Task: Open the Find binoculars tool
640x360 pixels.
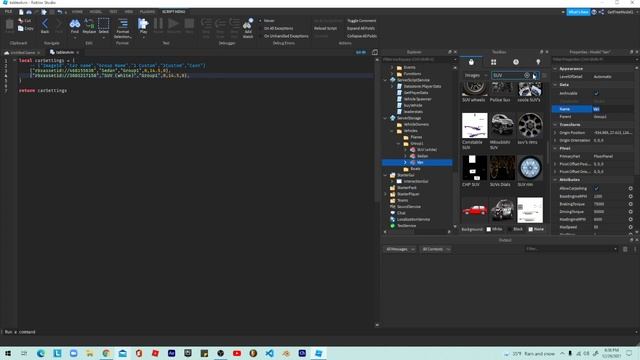Action: click(x=75, y=24)
